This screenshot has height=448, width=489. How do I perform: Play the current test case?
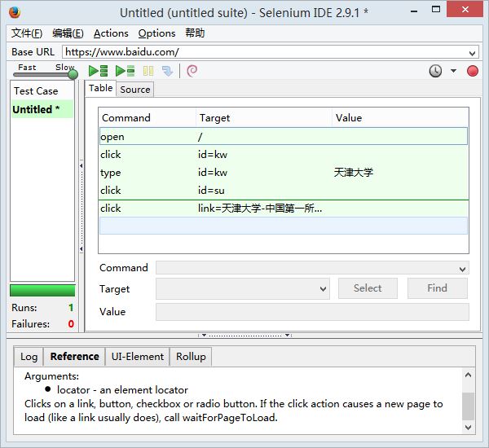click(x=125, y=71)
